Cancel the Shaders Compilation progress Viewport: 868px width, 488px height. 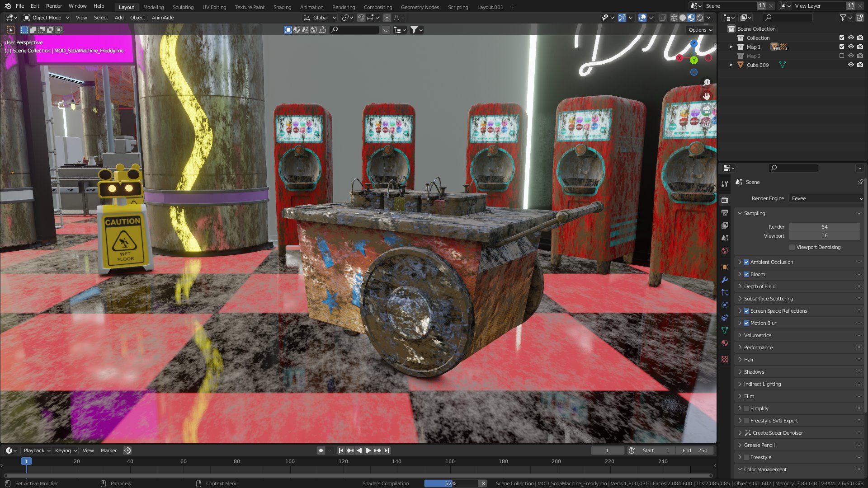coord(483,483)
